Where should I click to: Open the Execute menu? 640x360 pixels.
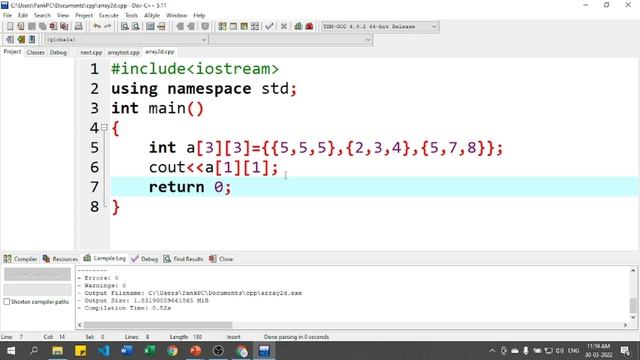coord(109,16)
